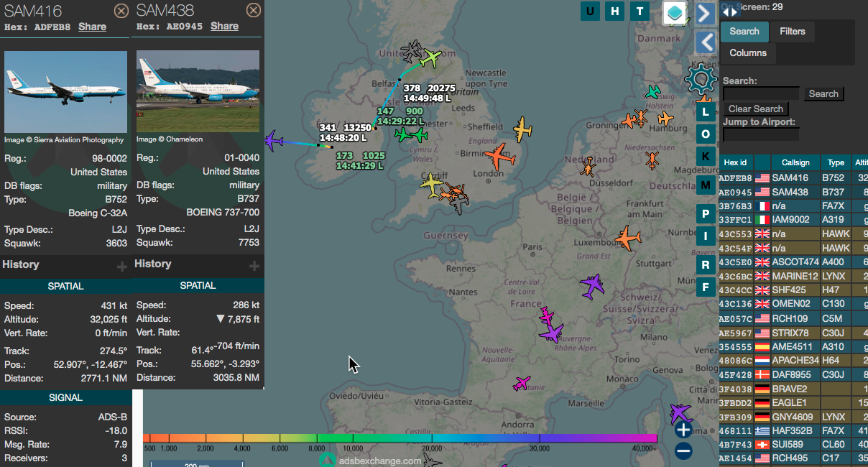Switch to the Filters tab
The image size is (868, 467).
click(793, 31)
